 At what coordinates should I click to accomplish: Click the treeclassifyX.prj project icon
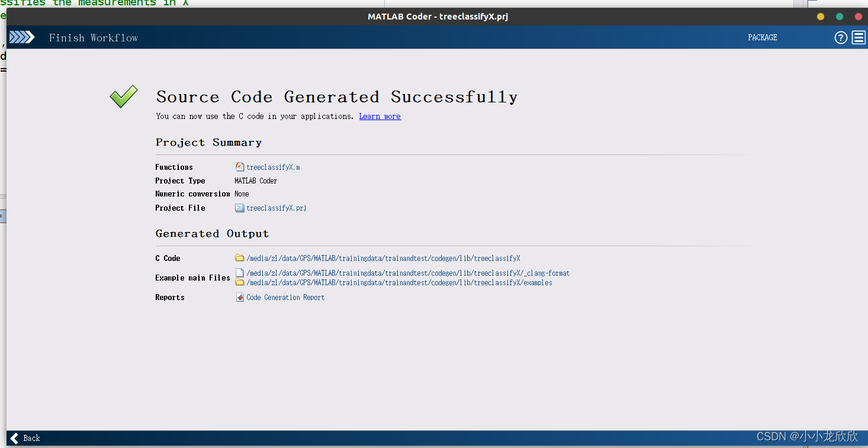[x=240, y=208]
